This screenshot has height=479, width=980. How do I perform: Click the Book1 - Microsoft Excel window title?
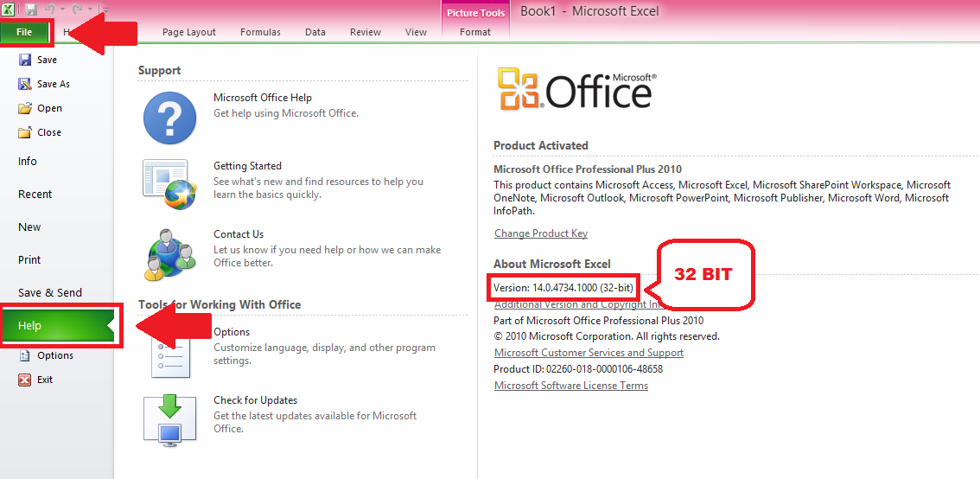pos(589,10)
